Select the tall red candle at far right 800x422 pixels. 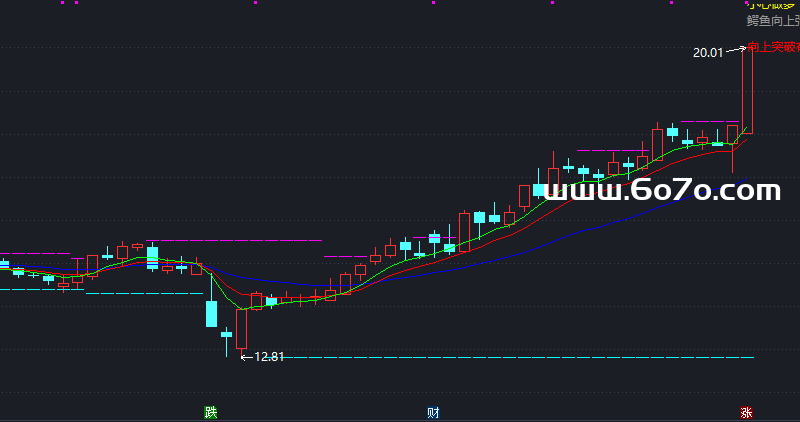[x=746, y=90]
